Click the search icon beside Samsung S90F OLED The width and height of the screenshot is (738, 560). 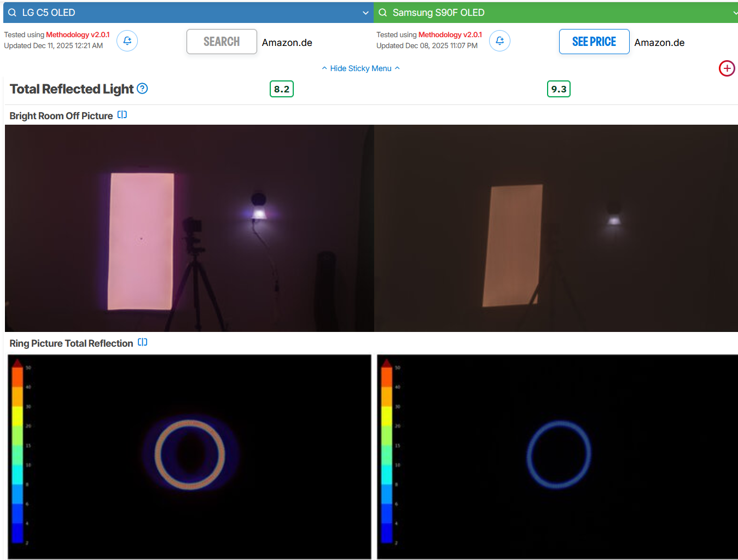[x=383, y=13]
